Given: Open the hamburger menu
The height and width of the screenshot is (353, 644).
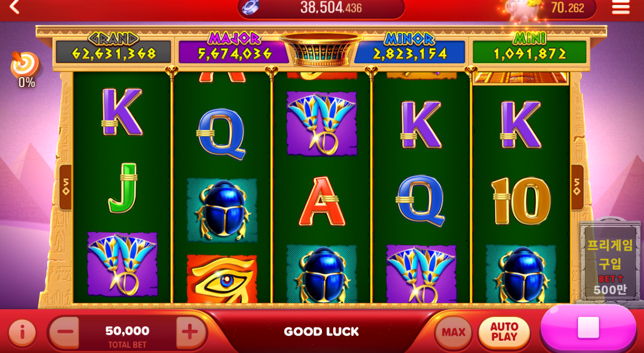Looking at the screenshot, I should coord(620,7).
